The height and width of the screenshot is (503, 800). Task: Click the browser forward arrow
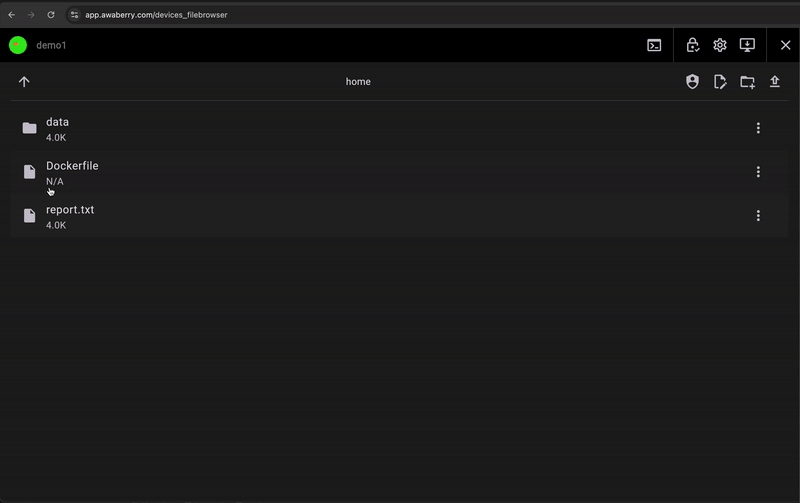(x=31, y=15)
